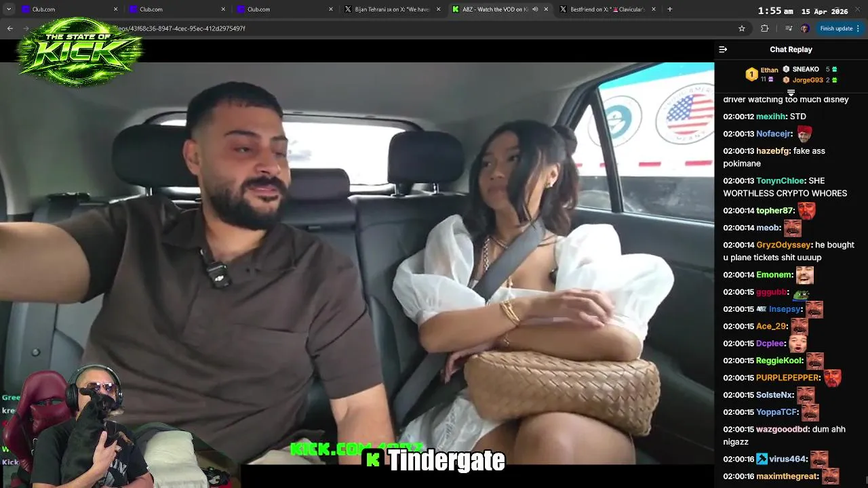Close the Bestfriend on X tab

654,9
